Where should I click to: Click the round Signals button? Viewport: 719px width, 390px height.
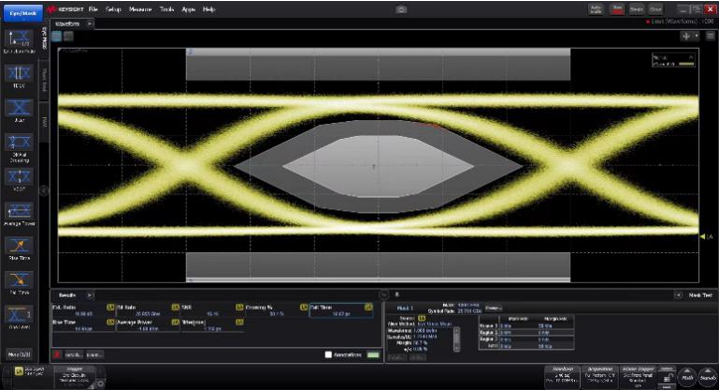(x=708, y=377)
